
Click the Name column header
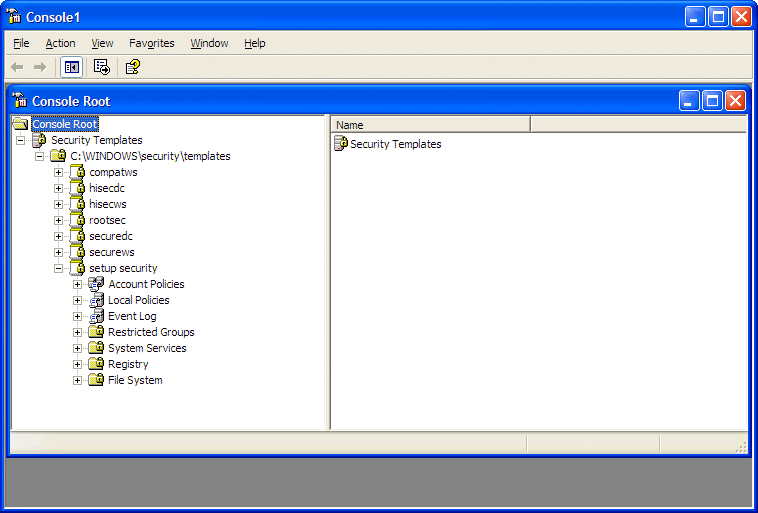pyautogui.click(x=431, y=125)
